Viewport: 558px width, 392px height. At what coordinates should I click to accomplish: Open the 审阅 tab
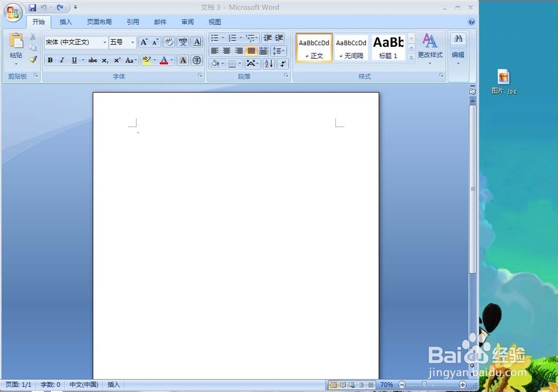pos(187,22)
